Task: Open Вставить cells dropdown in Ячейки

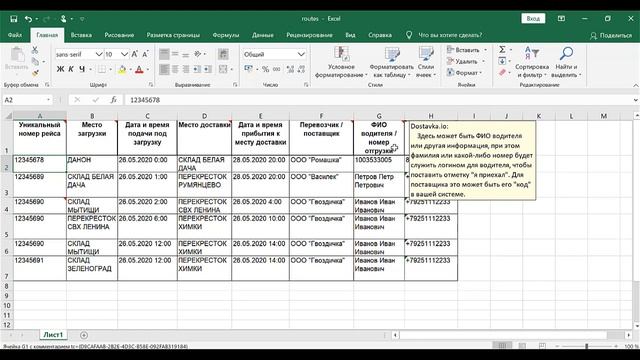Action: click(x=467, y=50)
